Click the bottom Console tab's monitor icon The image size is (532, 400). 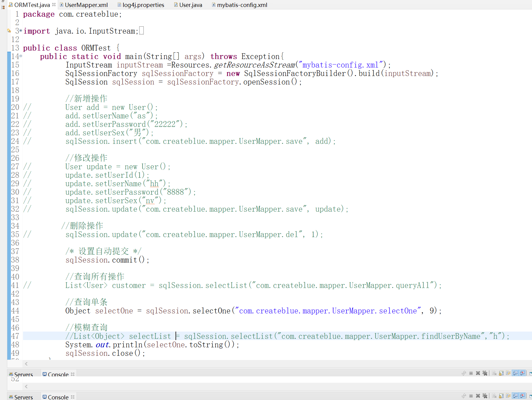(x=45, y=397)
